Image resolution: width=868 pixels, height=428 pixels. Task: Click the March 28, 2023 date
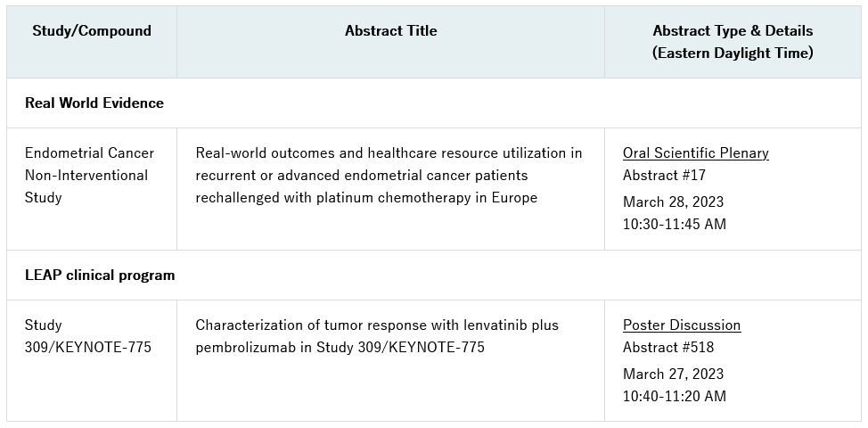click(x=673, y=202)
